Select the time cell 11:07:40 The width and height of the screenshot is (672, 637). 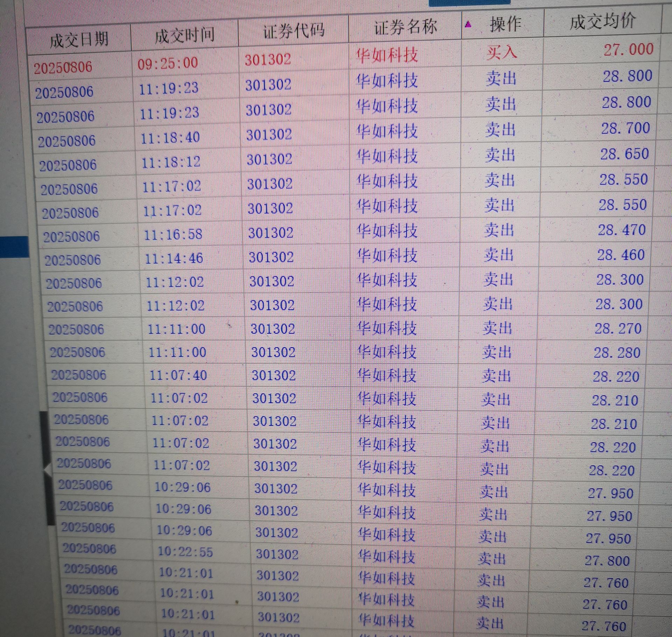tap(178, 376)
